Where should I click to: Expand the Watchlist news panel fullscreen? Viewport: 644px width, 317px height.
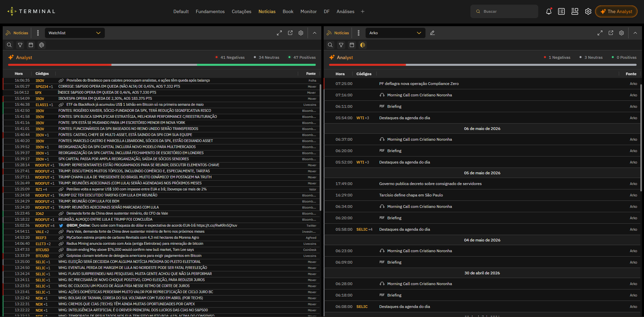(x=279, y=33)
